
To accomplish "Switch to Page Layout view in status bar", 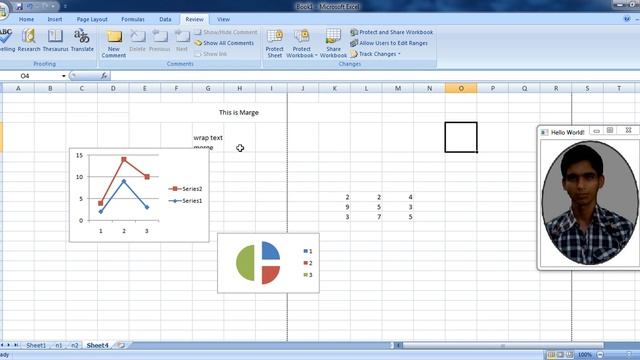I will 560,355.
